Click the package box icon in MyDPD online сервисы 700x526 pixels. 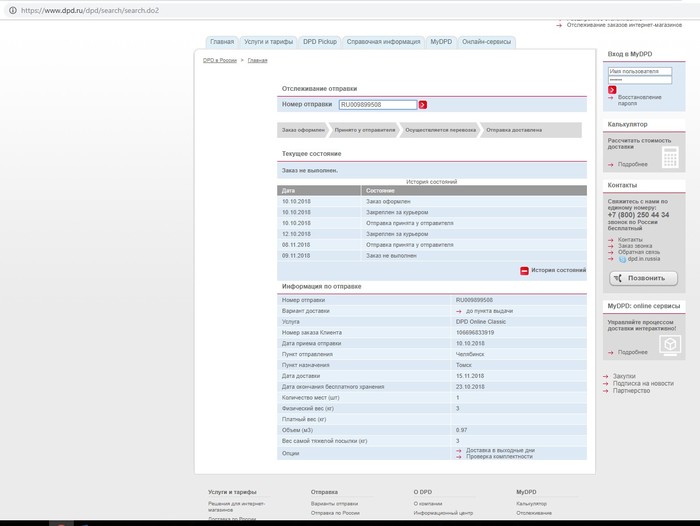point(670,345)
